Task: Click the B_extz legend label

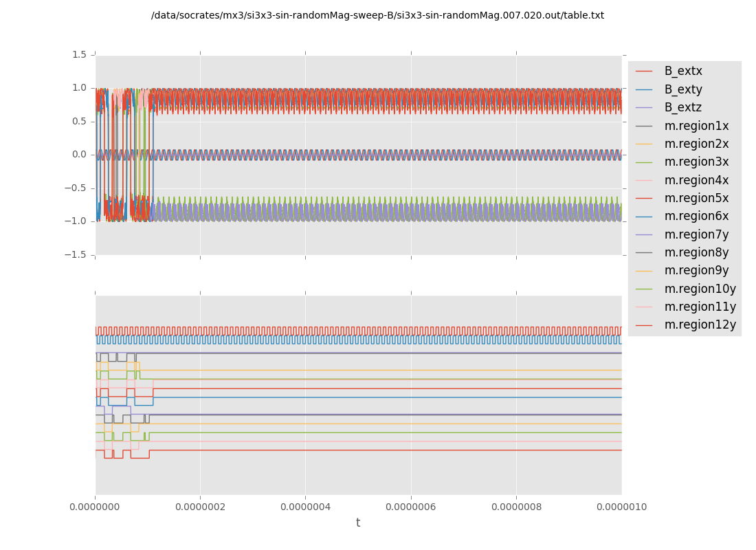Action: click(682, 108)
